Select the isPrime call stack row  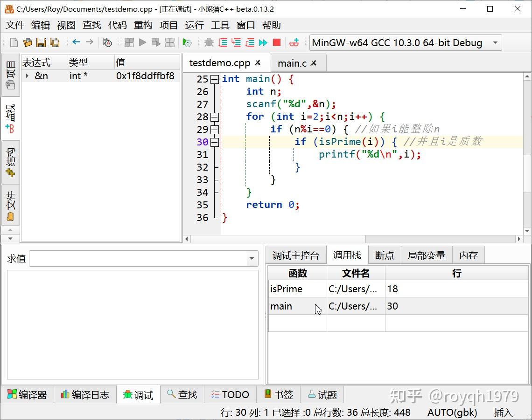[297, 289]
